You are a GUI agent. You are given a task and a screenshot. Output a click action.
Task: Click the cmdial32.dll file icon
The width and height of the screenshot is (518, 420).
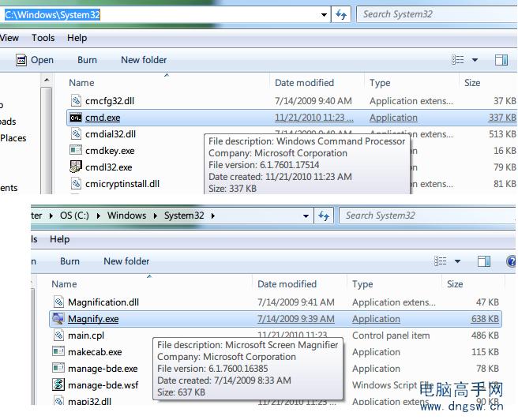76,133
